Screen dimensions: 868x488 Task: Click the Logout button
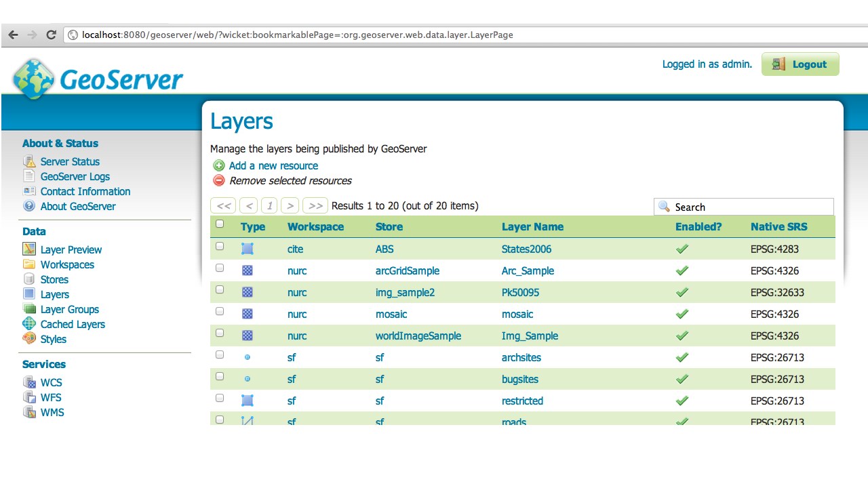point(800,64)
